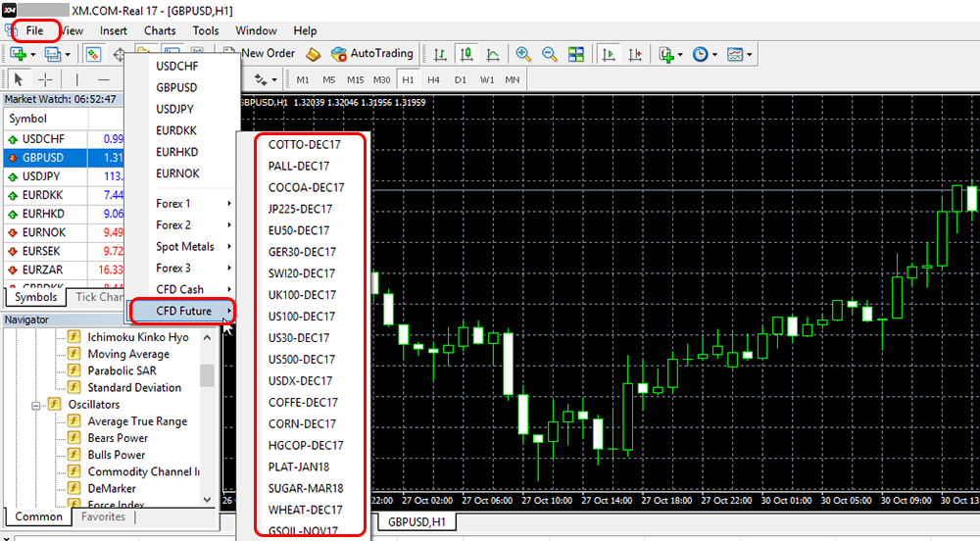Switch timeframe to M30
Image resolution: width=980 pixels, height=541 pixels.
(382, 80)
